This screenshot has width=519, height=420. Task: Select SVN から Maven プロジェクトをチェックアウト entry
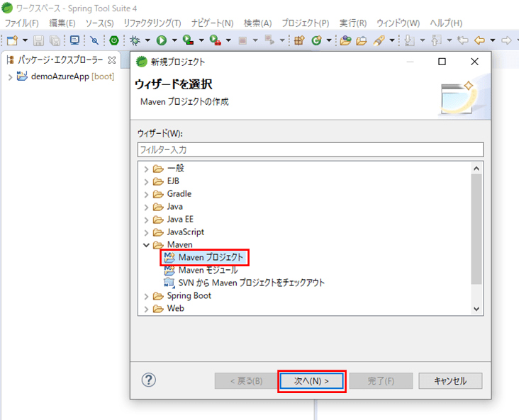click(x=251, y=283)
